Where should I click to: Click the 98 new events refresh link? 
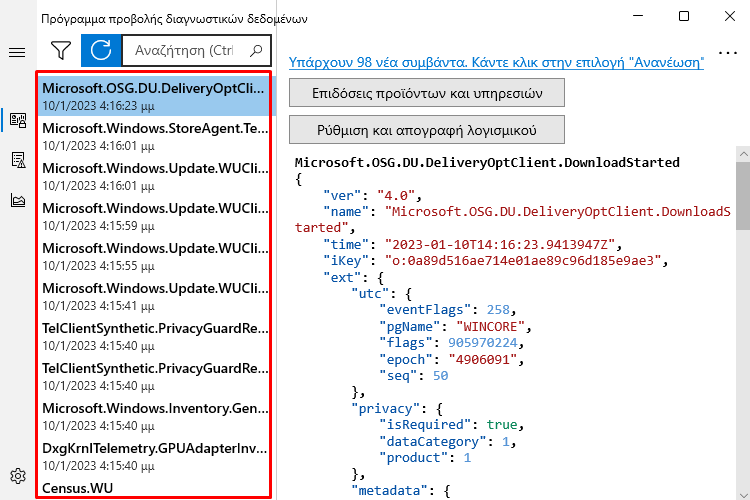496,63
